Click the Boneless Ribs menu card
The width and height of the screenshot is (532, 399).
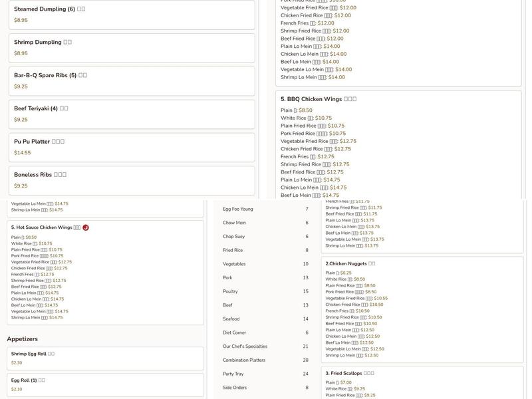[132, 180]
